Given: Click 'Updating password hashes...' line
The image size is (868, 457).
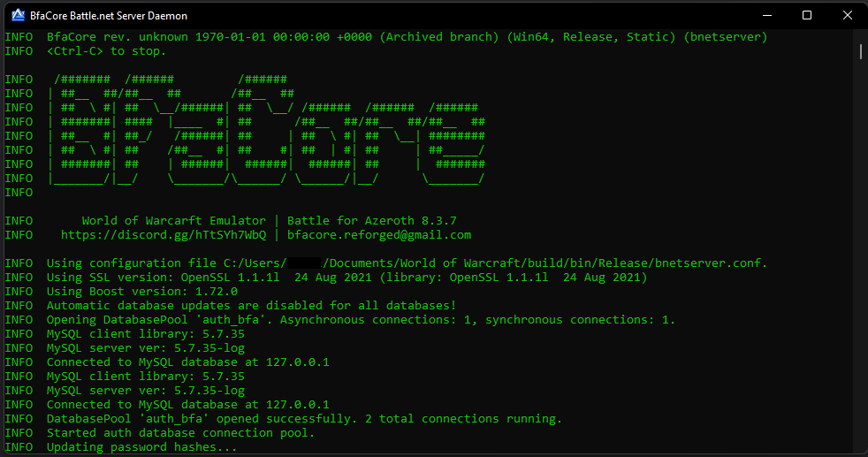Looking at the screenshot, I should coord(141,447).
